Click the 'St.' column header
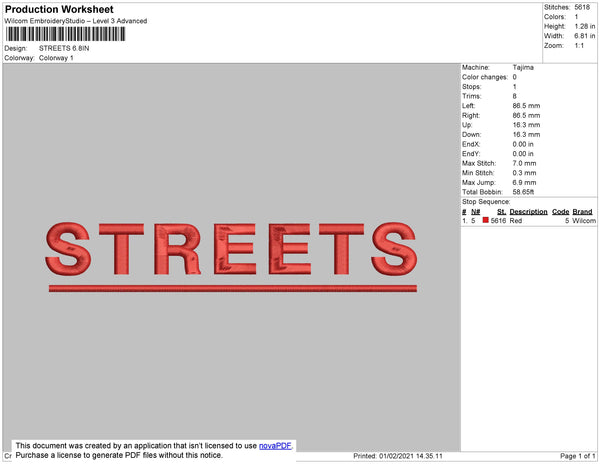600x464 pixels. pos(501,212)
